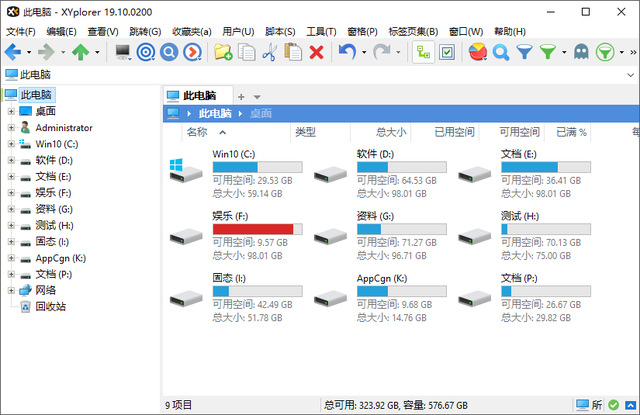Click the blue Undo arrow
640x415 pixels.
(347, 52)
